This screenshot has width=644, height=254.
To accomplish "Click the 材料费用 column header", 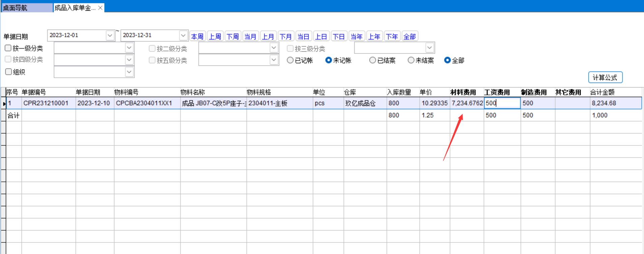I will [x=463, y=92].
